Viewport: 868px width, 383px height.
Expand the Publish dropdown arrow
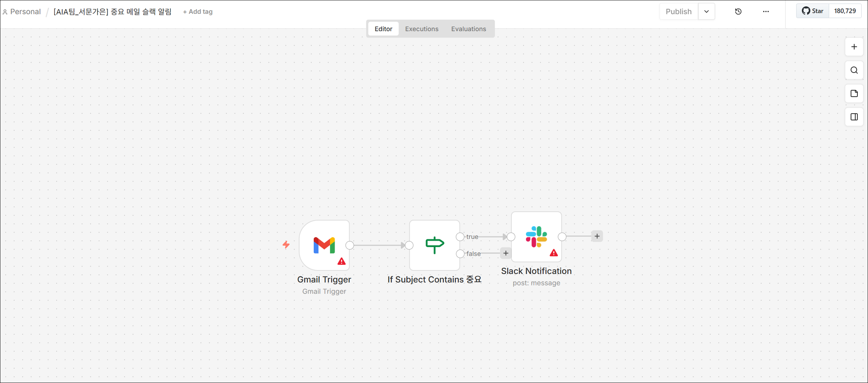tap(706, 11)
